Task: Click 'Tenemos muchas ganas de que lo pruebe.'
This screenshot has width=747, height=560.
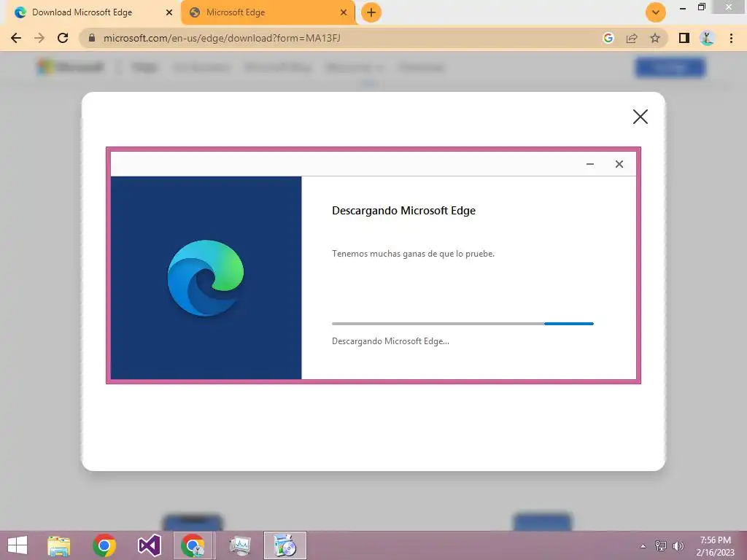Action: click(x=413, y=254)
